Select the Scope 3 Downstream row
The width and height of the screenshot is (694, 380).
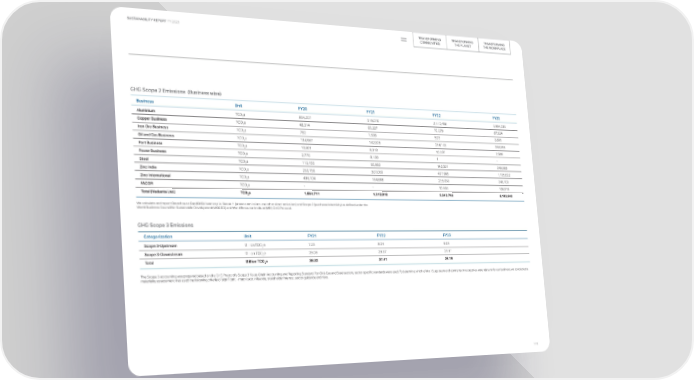[335, 253]
